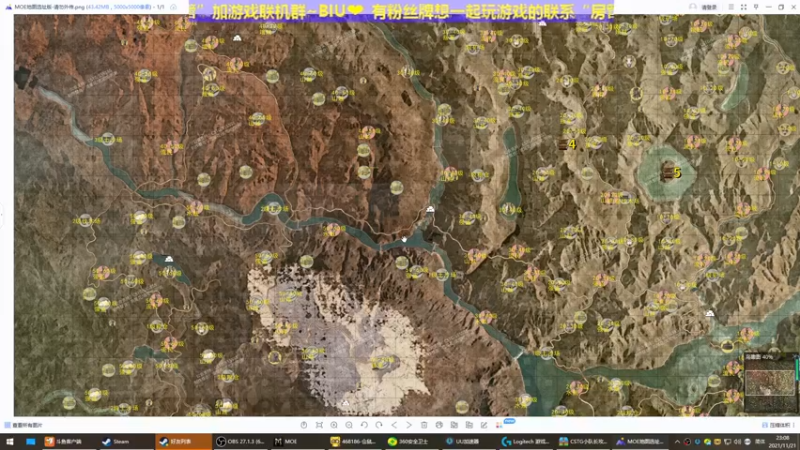
Task: Click the edit pencil icon
Action: [x=484, y=425]
